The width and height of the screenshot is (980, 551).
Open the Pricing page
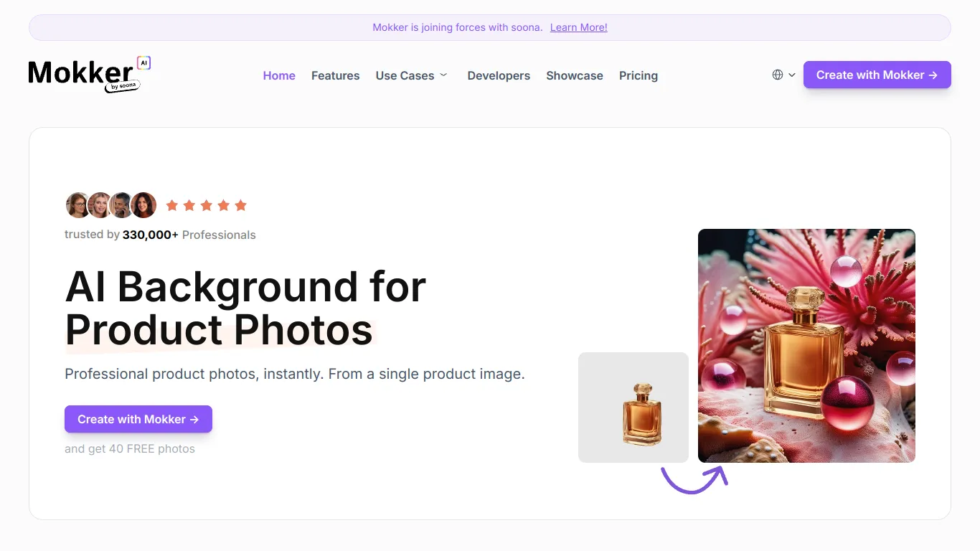click(x=639, y=75)
